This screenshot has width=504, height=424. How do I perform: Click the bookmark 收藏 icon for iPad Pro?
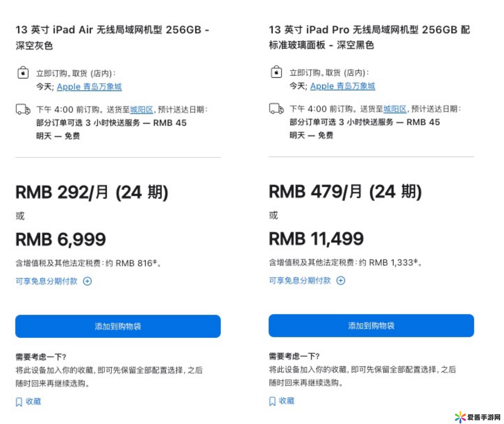[x=272, y=401]
